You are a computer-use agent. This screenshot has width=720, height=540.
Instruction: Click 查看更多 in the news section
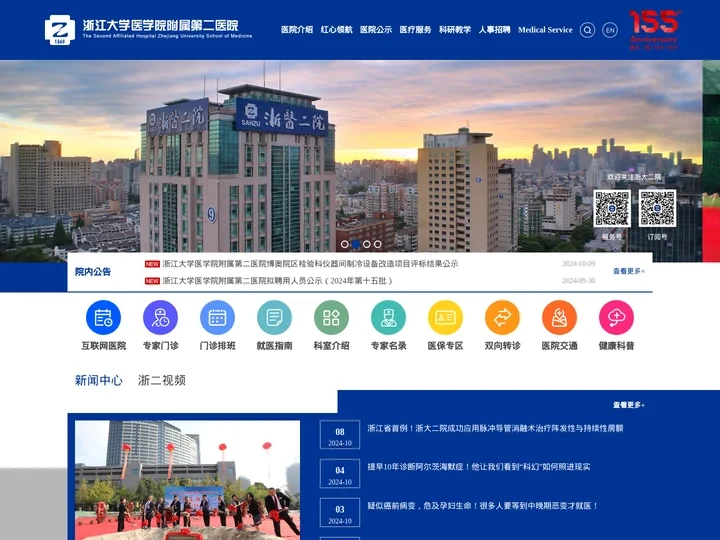[629, 405]
